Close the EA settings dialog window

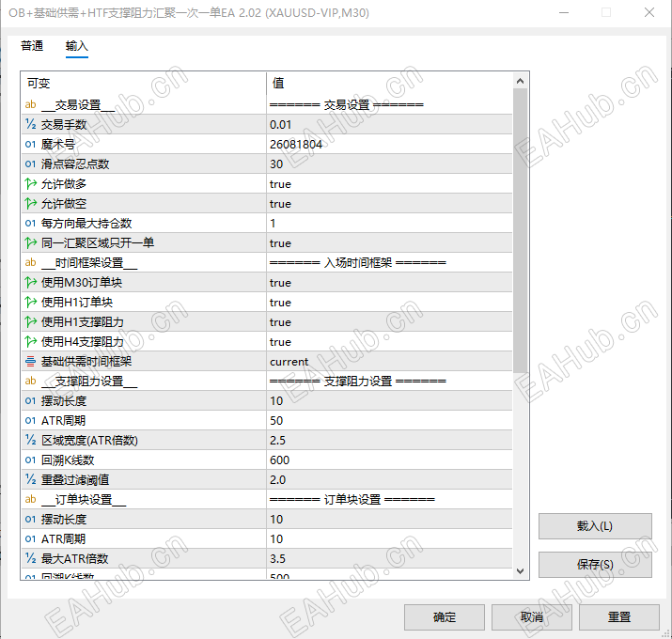pos(649,12)
